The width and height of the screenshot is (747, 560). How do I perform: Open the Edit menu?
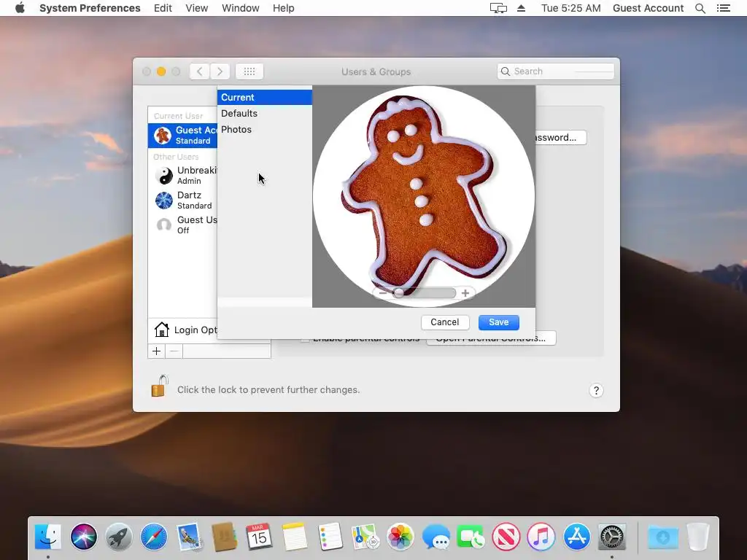(163, 8)
